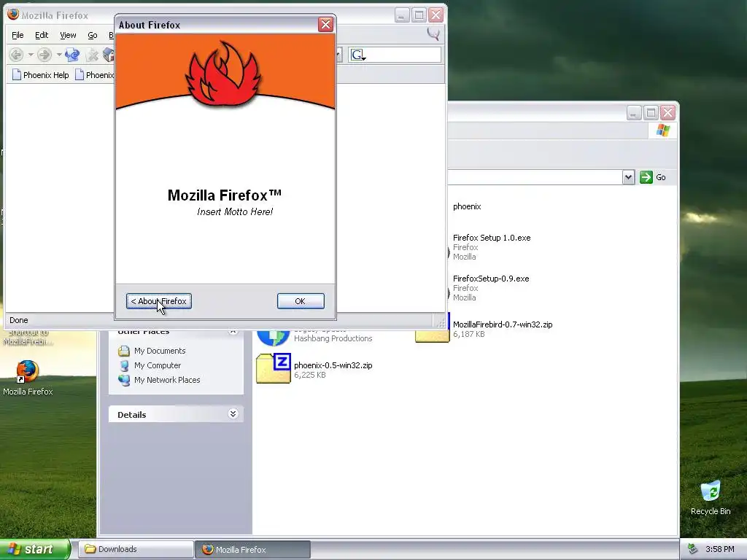
Task: Open the Explorer address bar dropdown
Action: (x=628, y=177)
